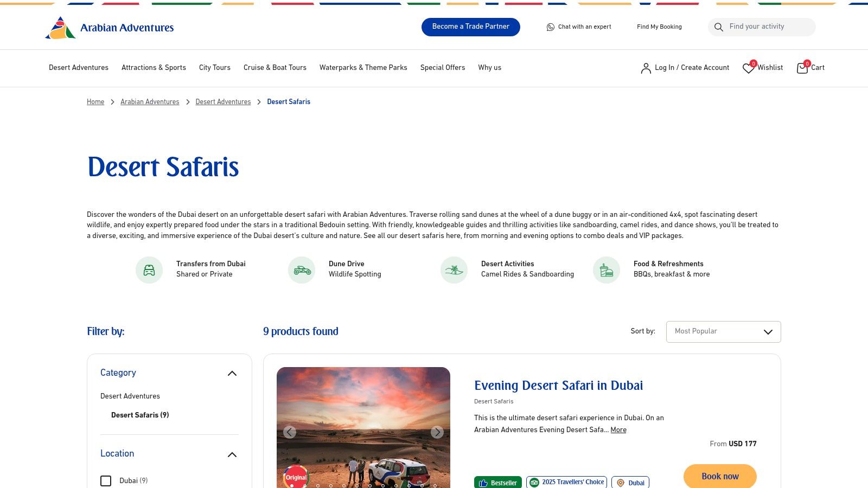Open the Wishlist heart icon
The image size is (868, 488).
coord(748,68)
